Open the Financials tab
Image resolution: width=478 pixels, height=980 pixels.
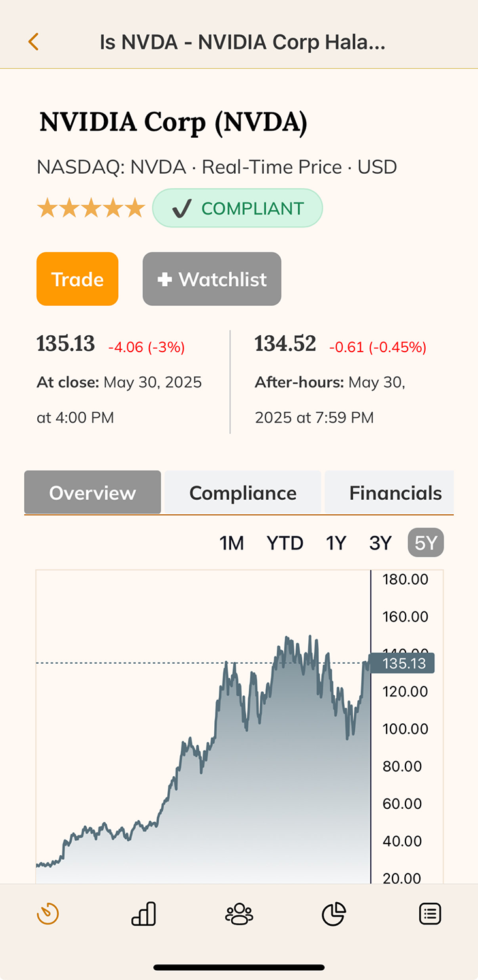click(389, 493)
